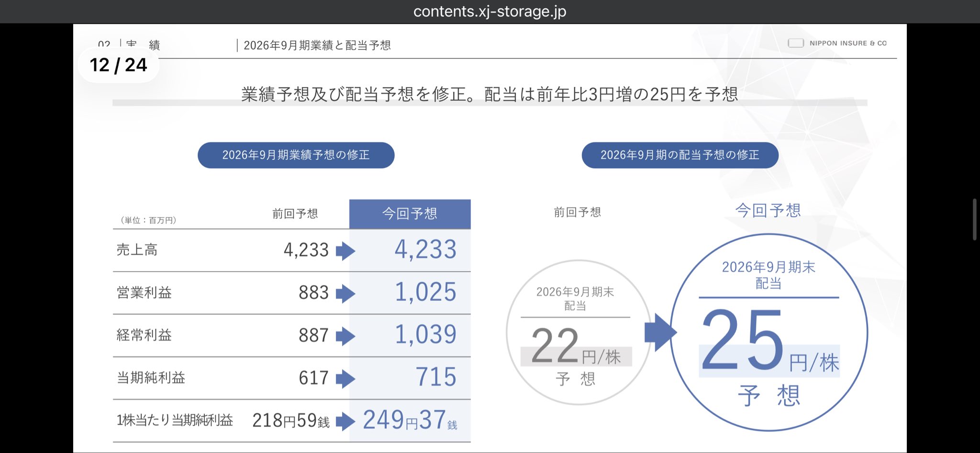Click the 883 value in 営業利益 row

tap(313, 292)
